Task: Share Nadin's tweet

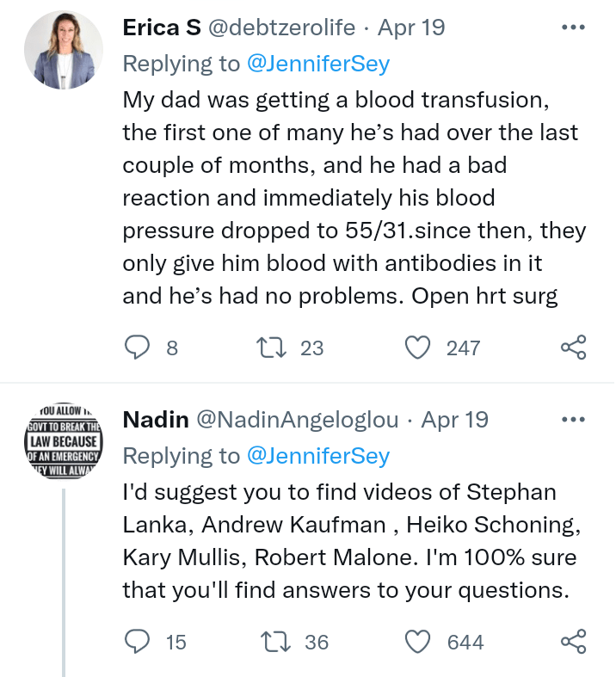Action: (573, 642)
